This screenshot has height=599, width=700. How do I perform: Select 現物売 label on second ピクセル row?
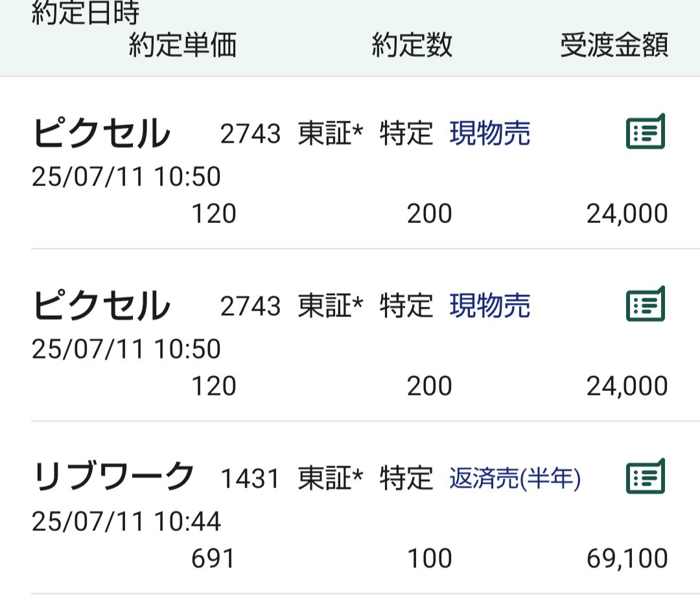(490, 306)
